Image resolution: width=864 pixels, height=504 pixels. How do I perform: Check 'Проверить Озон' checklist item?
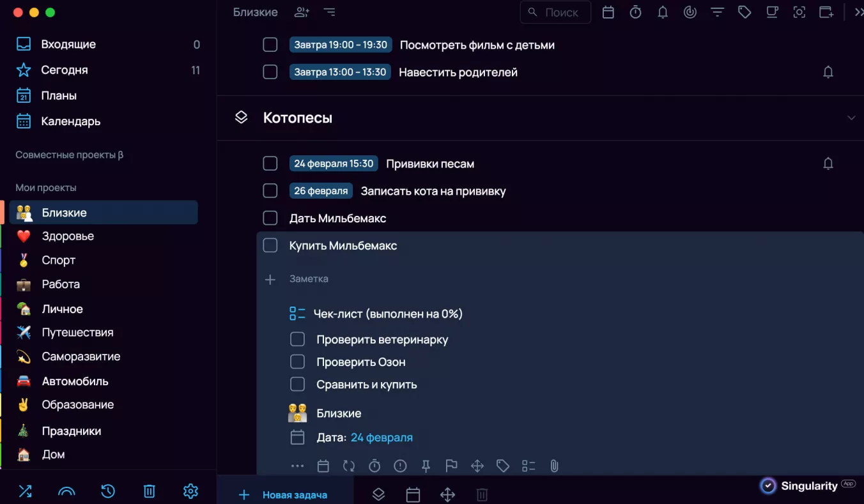tap(297, 362)
